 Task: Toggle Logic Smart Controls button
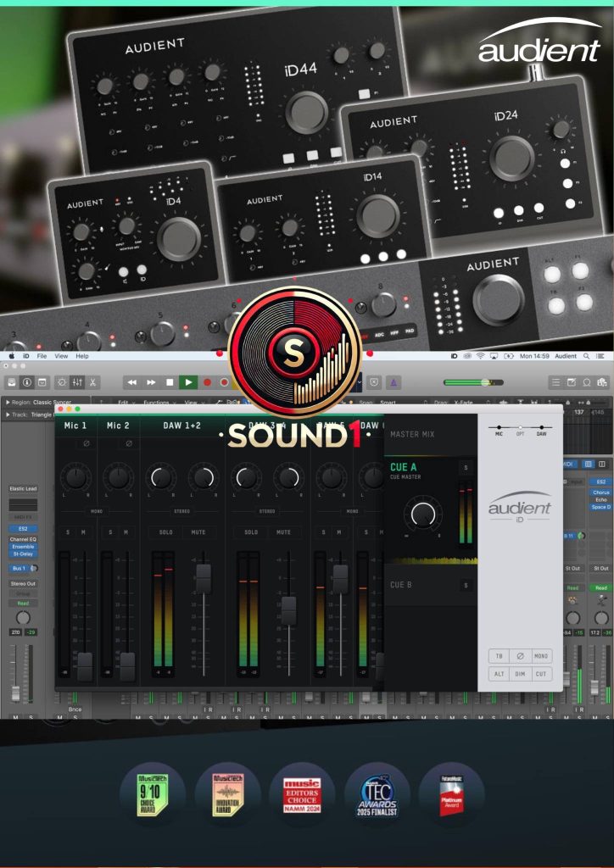(62, 382)
